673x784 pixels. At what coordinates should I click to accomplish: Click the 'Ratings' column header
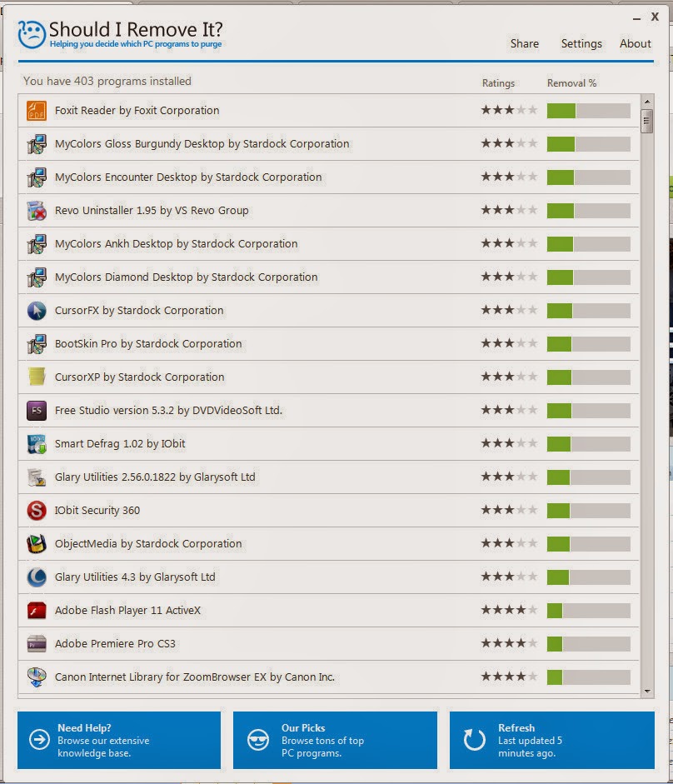pos(498,83)
